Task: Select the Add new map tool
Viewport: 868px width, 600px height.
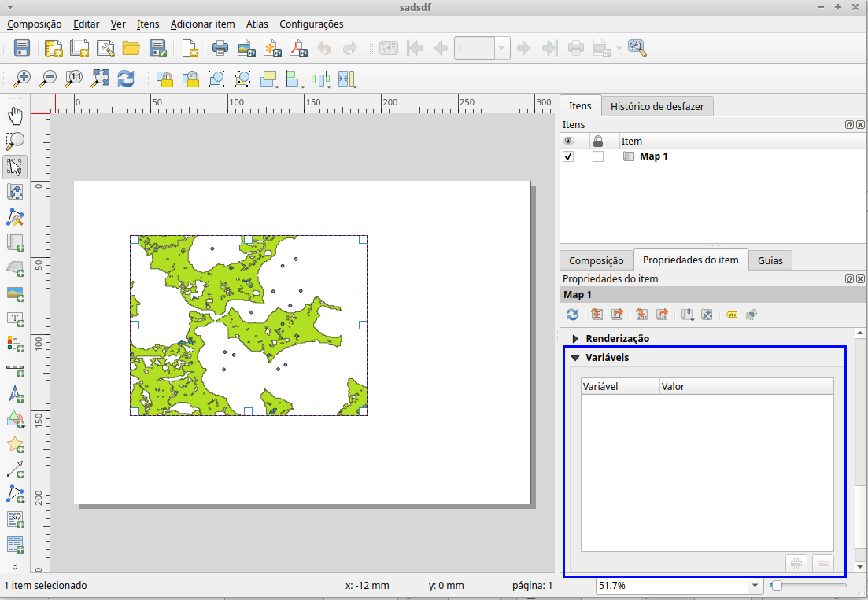Action: 15,242
